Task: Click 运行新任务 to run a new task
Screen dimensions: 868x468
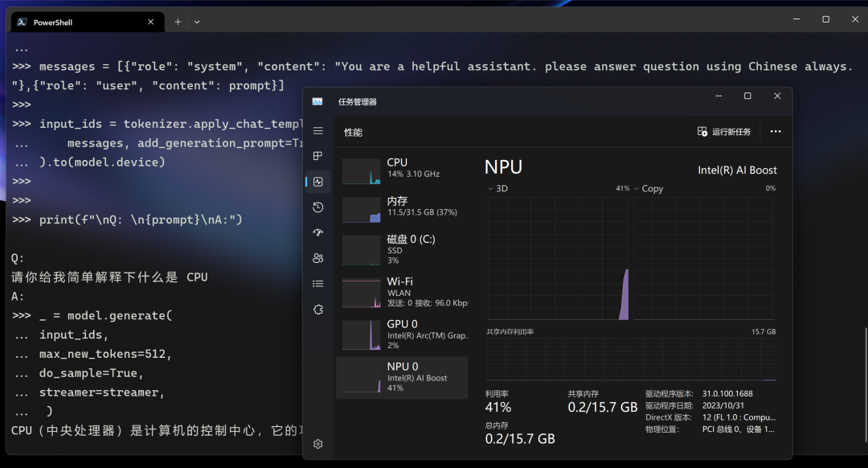Action: (724, 131)
